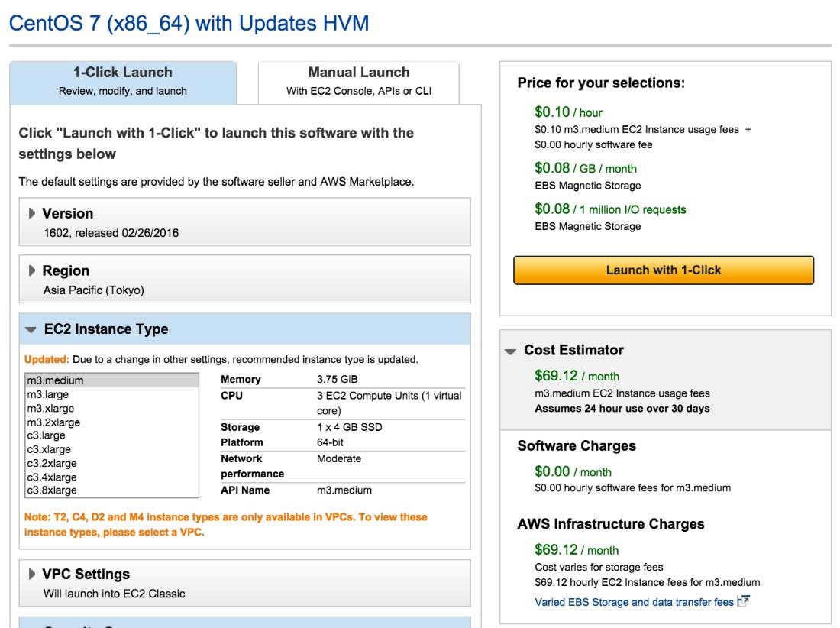This screenshot has height=628, width=840.
Task: Open Varied EBS Storage and data transfer fees link
Action: [x=634, y=602]
